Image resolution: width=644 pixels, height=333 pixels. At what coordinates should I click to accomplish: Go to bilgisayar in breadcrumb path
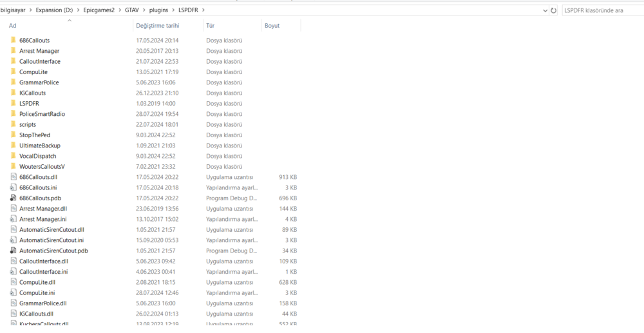14,10
